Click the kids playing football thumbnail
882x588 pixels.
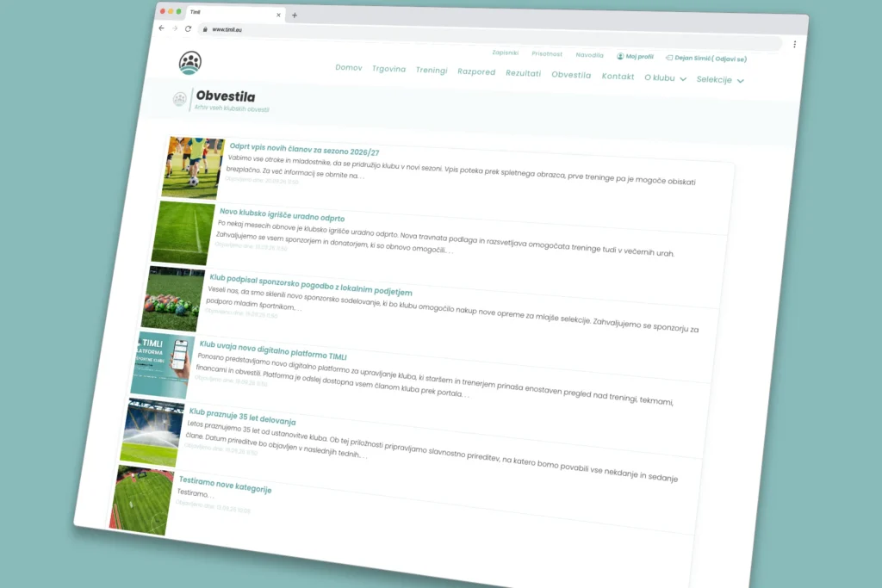(x=193, y=168)
